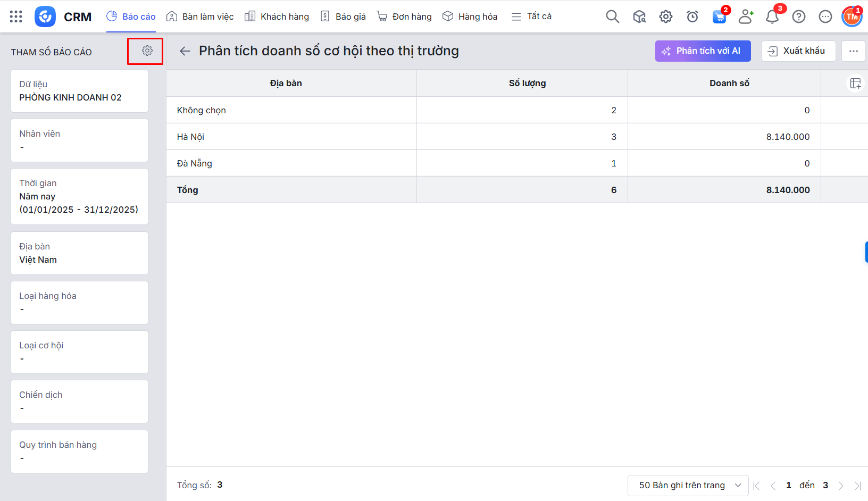Click the Phân tích với AI button

tap(703, 51)
